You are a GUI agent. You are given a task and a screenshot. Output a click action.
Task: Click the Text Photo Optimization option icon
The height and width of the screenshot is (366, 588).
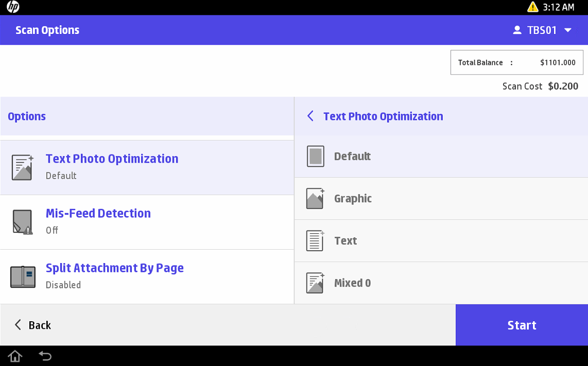point(22,167)
